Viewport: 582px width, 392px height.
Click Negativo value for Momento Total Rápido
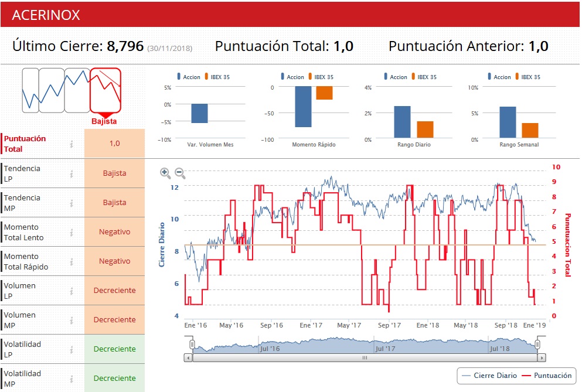(114, 261)
